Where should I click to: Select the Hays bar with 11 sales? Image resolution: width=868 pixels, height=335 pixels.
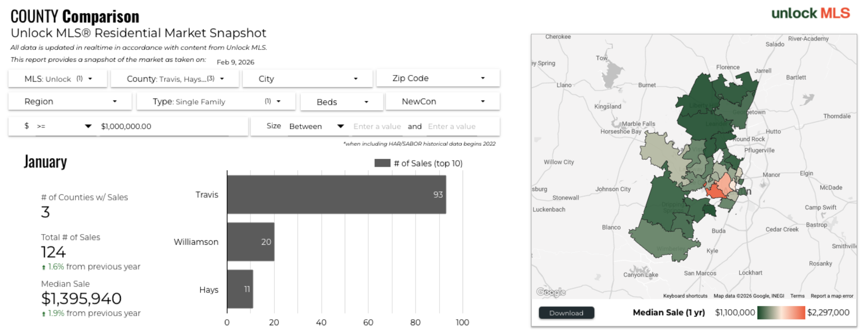pyautogui.click(x=240, y=289)
